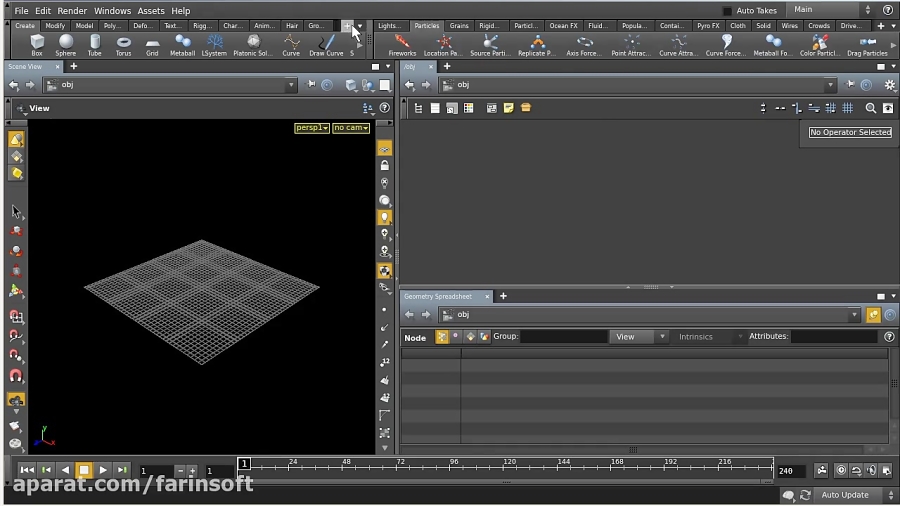This screenshot has height=506, width=900.
Task: Toggle the headlight lighting button
Action: (x=385, y=217)
